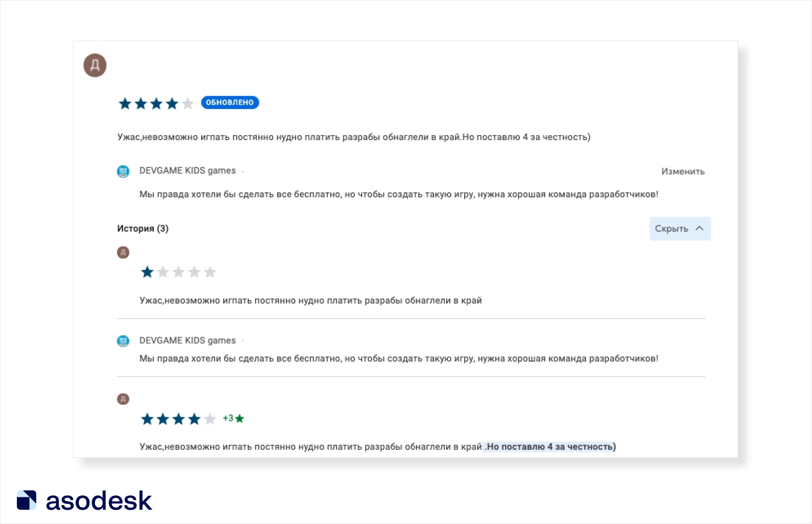Click the four-star rating on the updated review

(156, 103)
